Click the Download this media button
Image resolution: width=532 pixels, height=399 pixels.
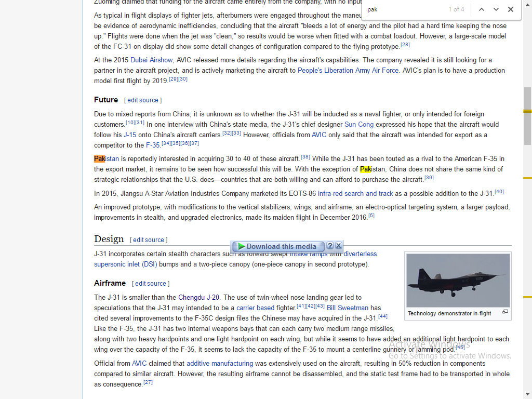click(277, 246)
